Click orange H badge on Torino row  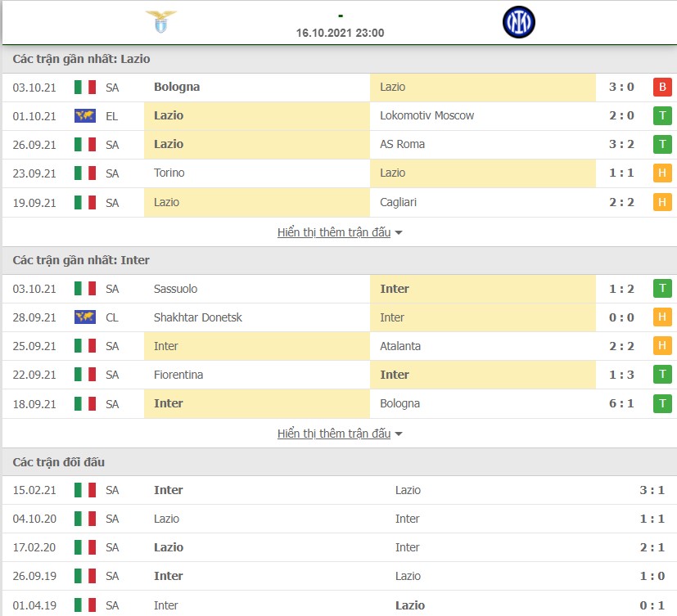coord(662,173)
